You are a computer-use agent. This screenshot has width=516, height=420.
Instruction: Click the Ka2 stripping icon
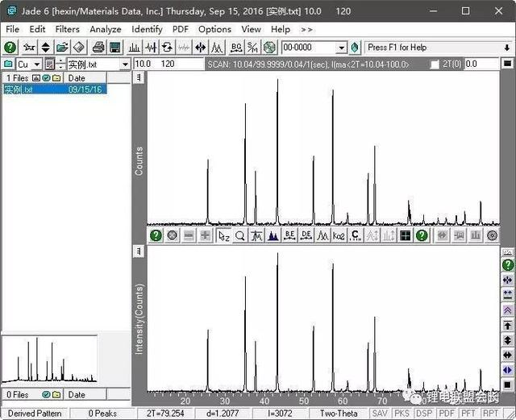[x=339, y=235]
